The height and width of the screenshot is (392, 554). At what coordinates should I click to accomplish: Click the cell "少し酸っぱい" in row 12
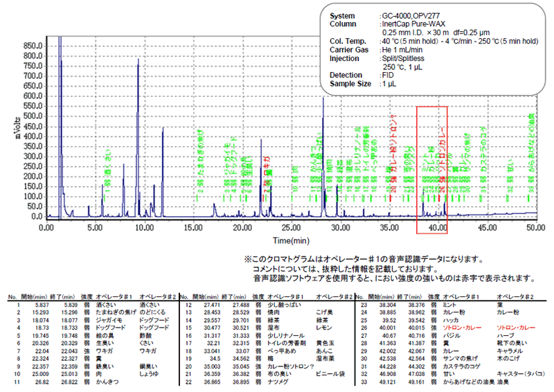point(285,305)
